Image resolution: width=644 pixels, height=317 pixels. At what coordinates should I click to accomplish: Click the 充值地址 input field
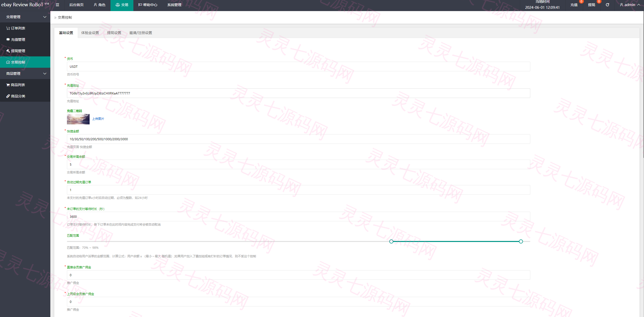298,93
